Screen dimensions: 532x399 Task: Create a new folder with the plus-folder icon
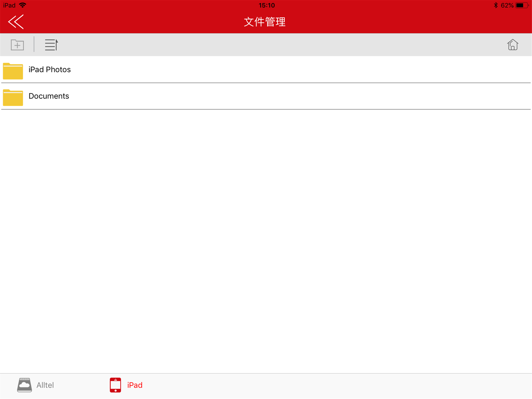point(17,45)
